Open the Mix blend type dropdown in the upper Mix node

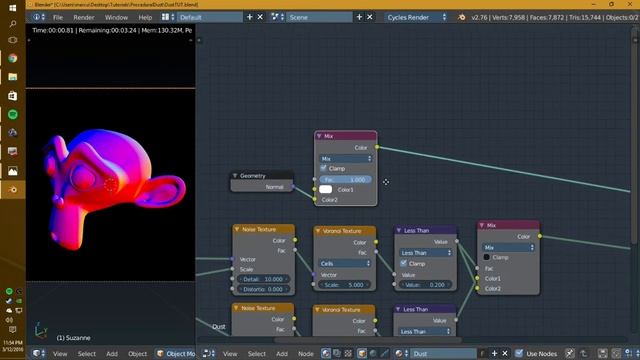point(345,158)
